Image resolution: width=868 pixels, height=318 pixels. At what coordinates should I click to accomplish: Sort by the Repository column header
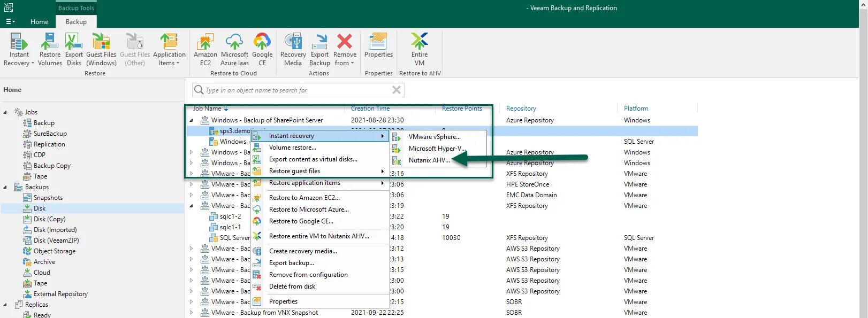pos(521,108)
